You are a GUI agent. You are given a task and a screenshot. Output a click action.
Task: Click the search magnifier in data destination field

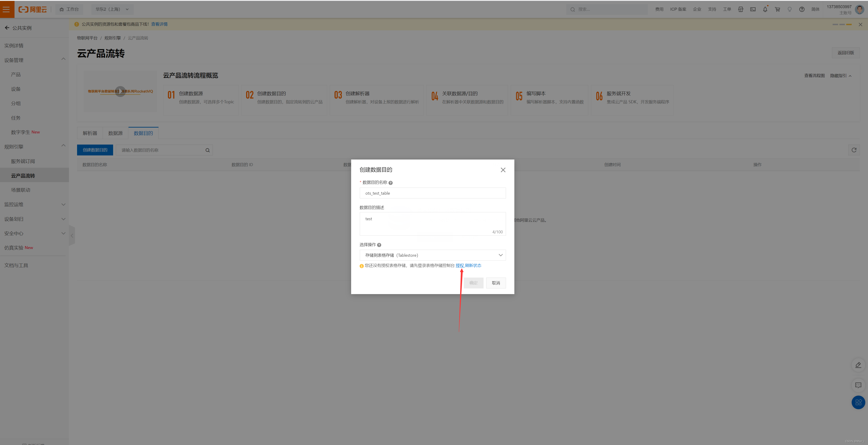pos(208,150)
